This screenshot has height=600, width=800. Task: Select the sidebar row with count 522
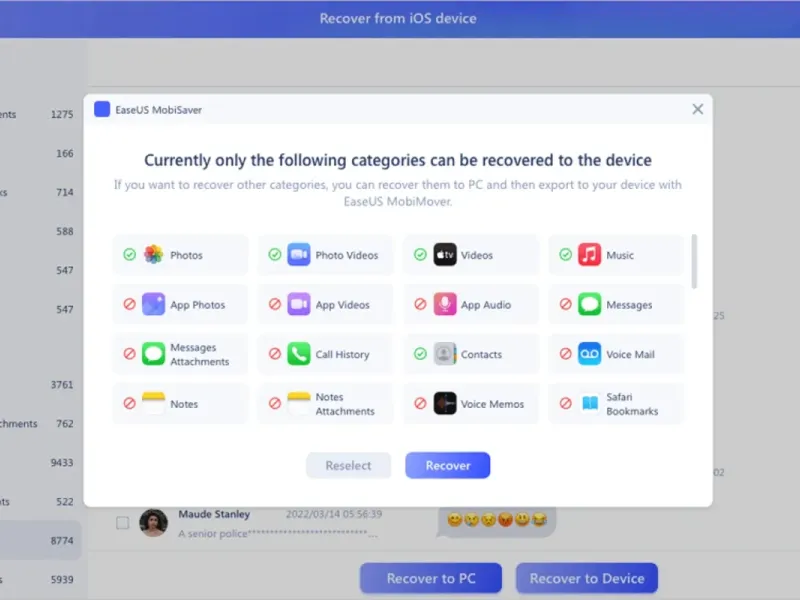pos(41,502)
